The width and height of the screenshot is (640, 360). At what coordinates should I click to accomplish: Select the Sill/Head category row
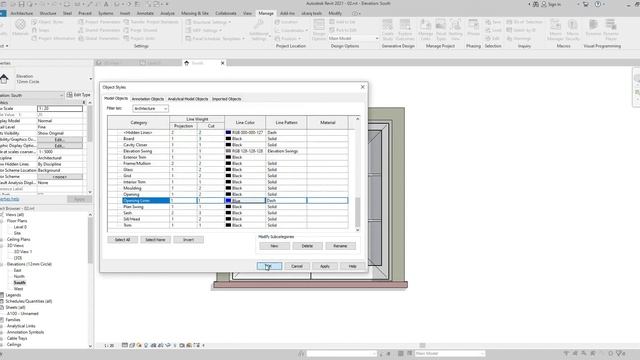coord(228,219)
